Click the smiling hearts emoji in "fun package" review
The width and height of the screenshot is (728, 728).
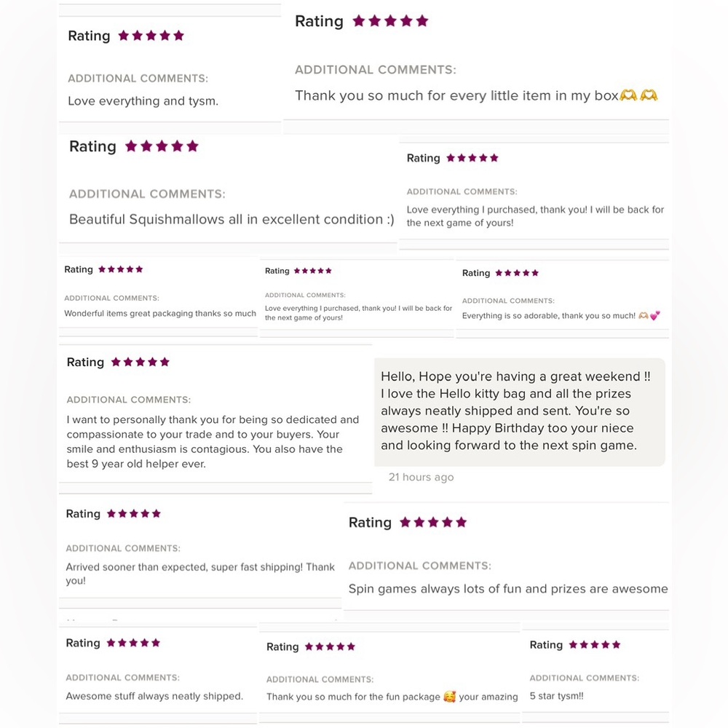(x=450, y=697)
